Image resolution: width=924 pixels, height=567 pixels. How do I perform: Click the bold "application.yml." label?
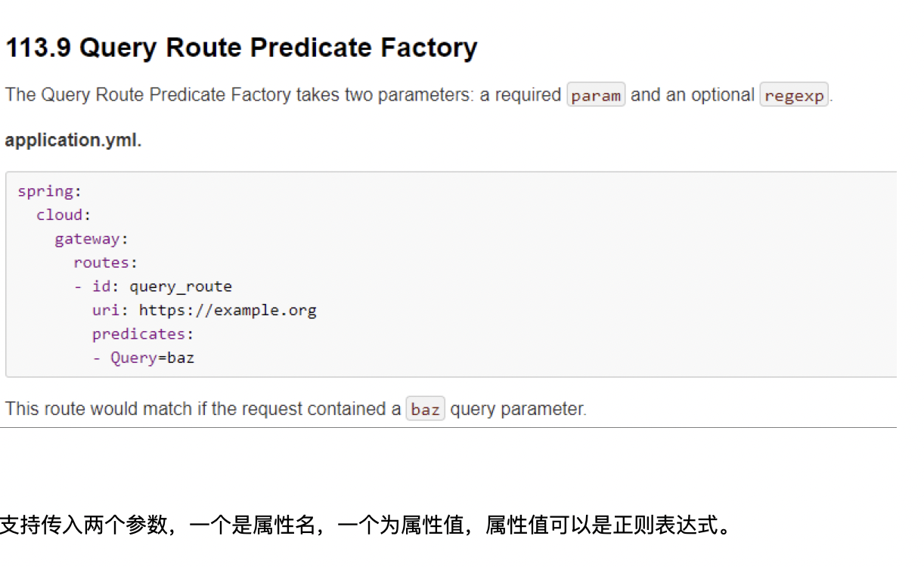(73, 141)
